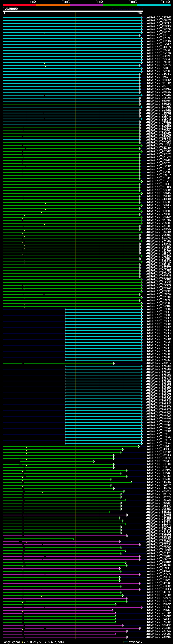Click the white query sequence bar
173x644 pixels.
(x=73, y=11)
